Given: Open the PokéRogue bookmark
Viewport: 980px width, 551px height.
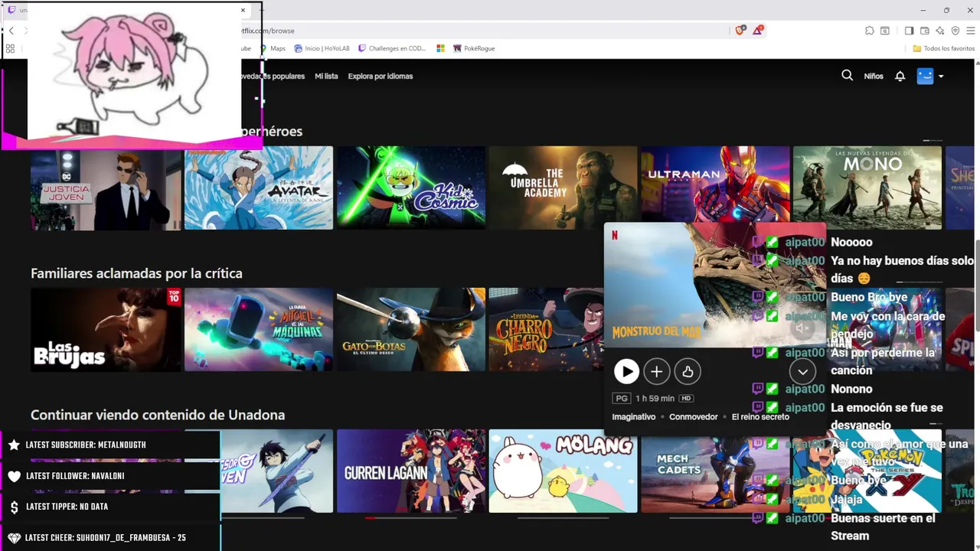Looking at the screenshot, I should pyautogui.click(x=474, y=48).
